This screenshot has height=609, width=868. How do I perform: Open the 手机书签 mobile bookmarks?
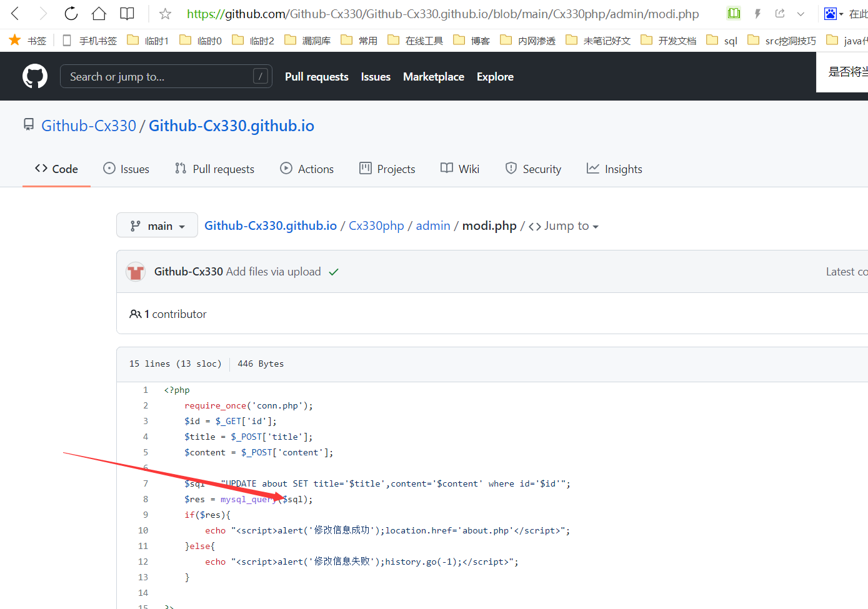[90, 41]
